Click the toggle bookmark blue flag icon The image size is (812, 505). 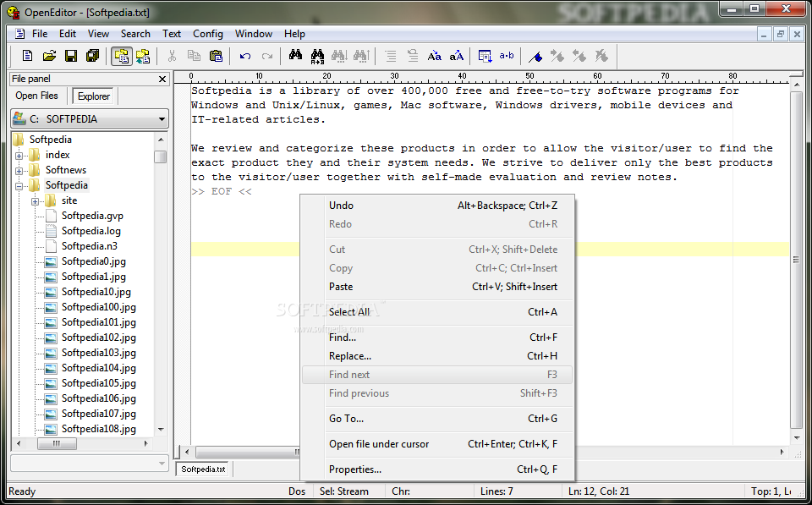(535, 56)
